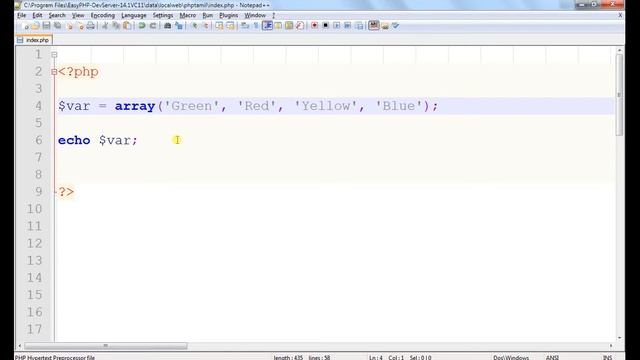Click the scroll-right arrow at the bottom
This screenshot has width=640, height=360.
[611, 346]
